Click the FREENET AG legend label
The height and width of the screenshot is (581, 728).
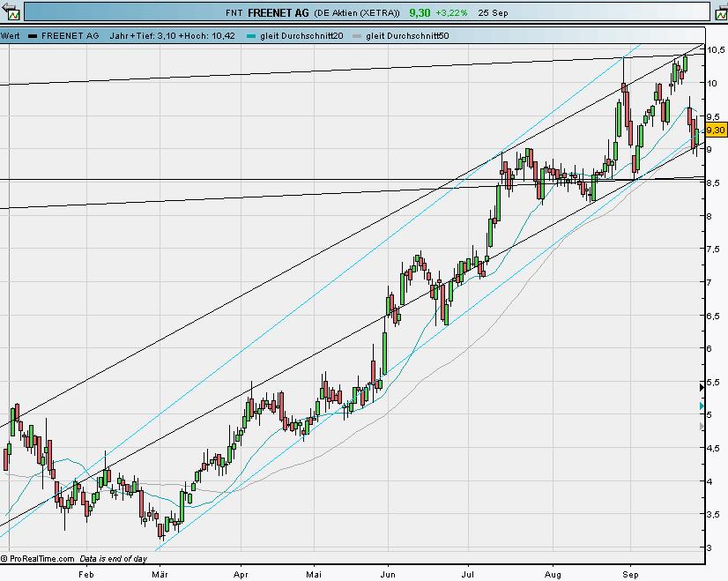coord(70,36)
